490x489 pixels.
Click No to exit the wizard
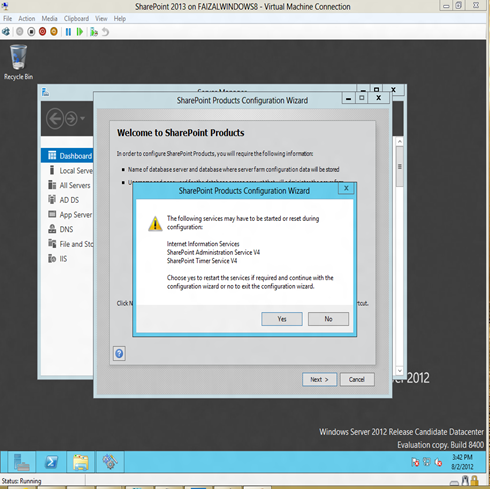click(x=328, y=319)
